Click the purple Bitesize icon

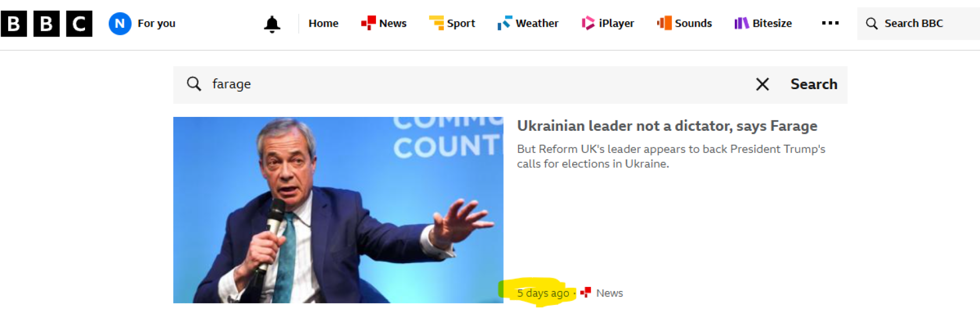[x=742, y=23]
